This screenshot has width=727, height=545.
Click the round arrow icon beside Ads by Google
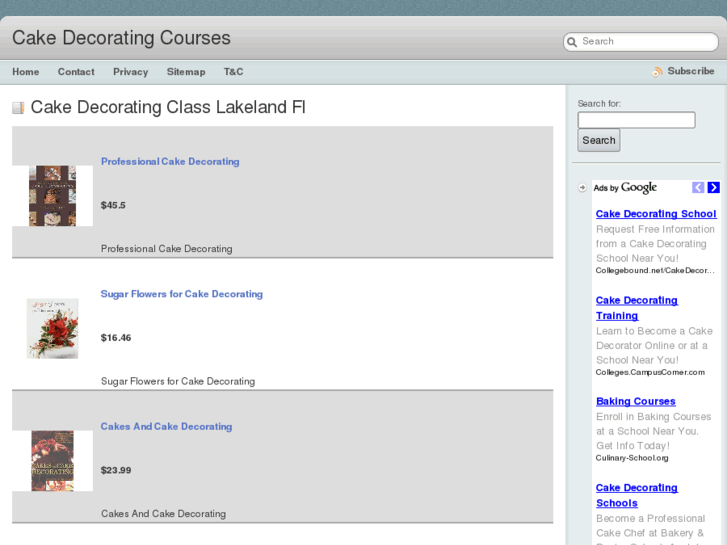[x=582, y=187]
